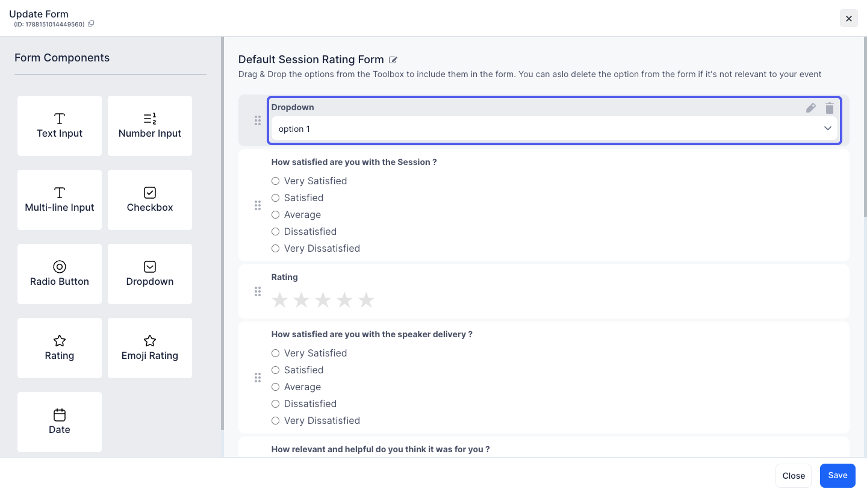Click the Close button at bottom
This screenshot has height=504, width=867.
point(794,476)
